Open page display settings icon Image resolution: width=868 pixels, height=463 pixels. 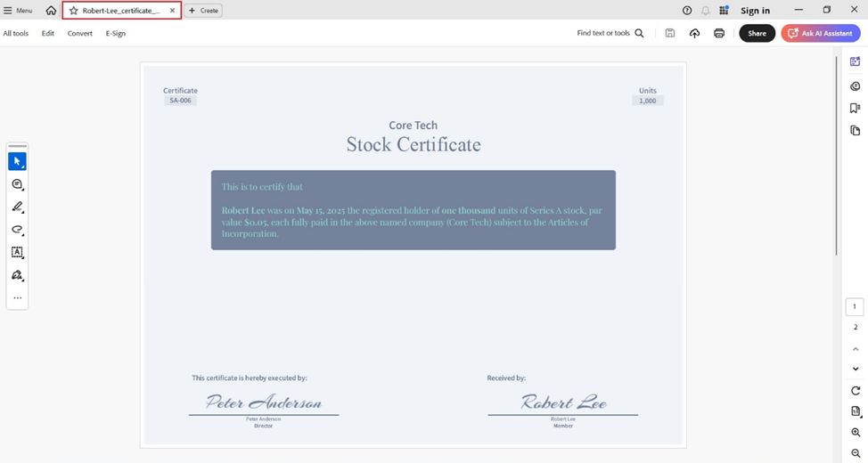(856, 411)
